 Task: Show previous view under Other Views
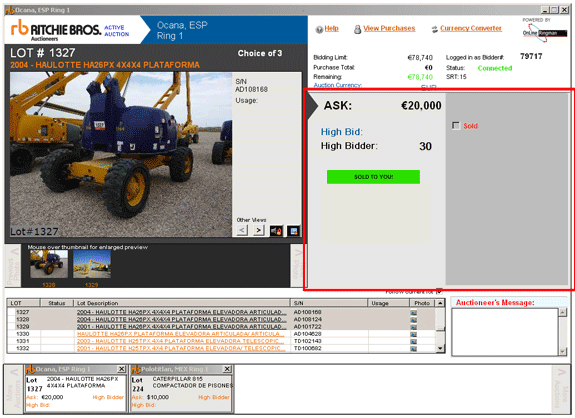pos(242,230)
